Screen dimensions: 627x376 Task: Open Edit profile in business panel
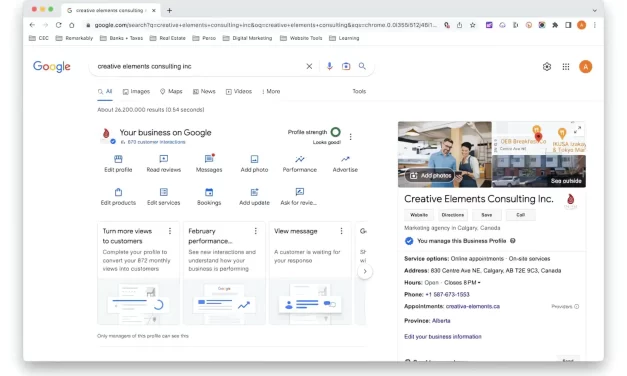(118, 164)
